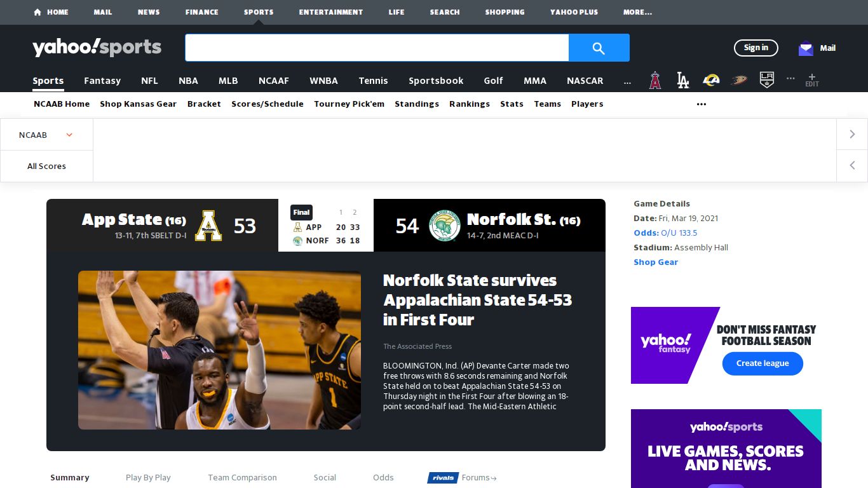The width and height of the screenshot is (868, 488).
Task: Open the Anaheim Ducks team icon
Action: [739, 81]
